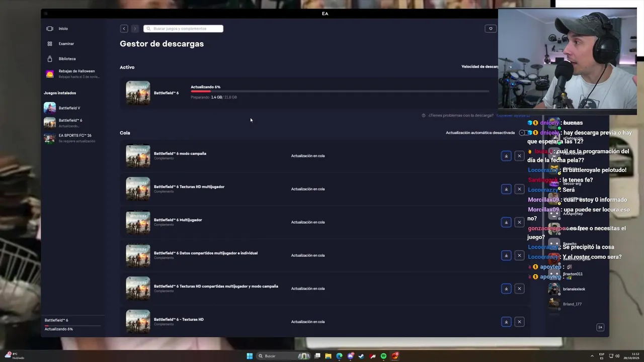Open Inicio in the EA sidebar
Viewport: 644px width, 362px height.
coord(63,29)
